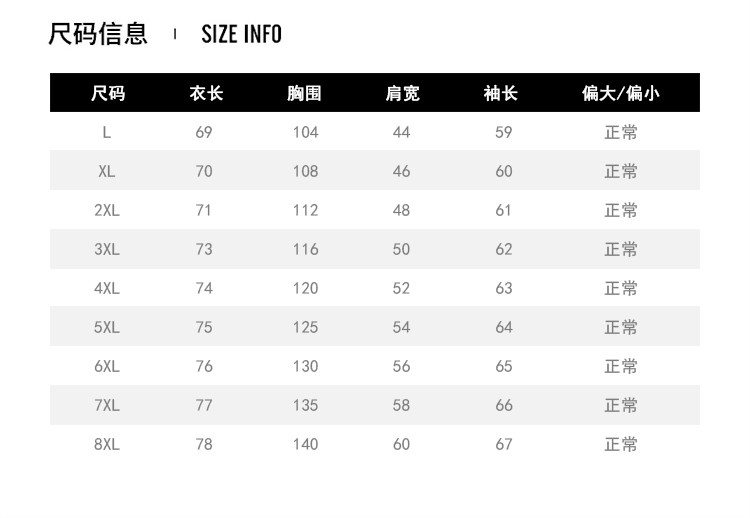This screenshot has height=518, width=750.
Task: Click the 衣长 column header
Action: (x=205, y=94)
